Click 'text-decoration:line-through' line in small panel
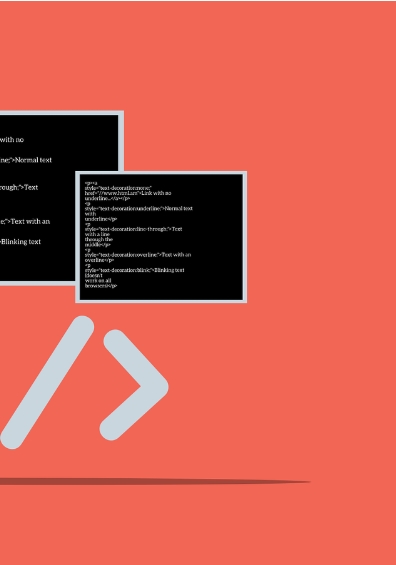Screen dimensions: 396x565 133,229
